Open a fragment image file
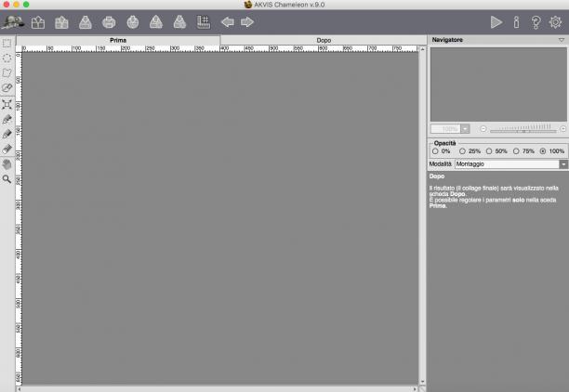Image resolution: width=569 pixels, height=392 pixels. coord(61,22)
